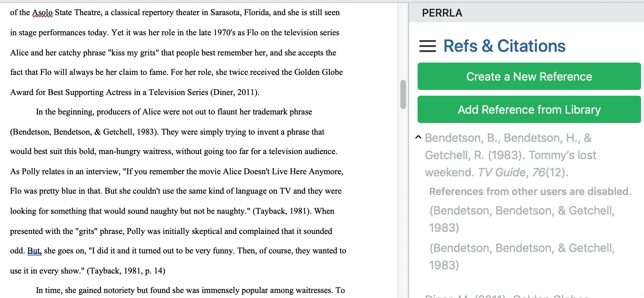Click the grammar-flagged word "But,"
Image resolution: width=644 pixels, height=298 pixels.
click(34, 251)
